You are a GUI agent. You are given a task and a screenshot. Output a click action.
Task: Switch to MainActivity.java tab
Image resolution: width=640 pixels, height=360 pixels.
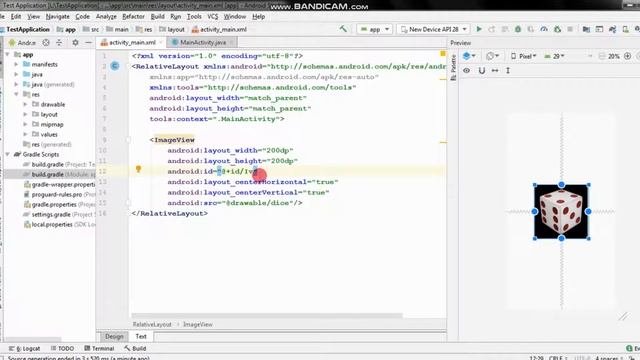(203, 42)
